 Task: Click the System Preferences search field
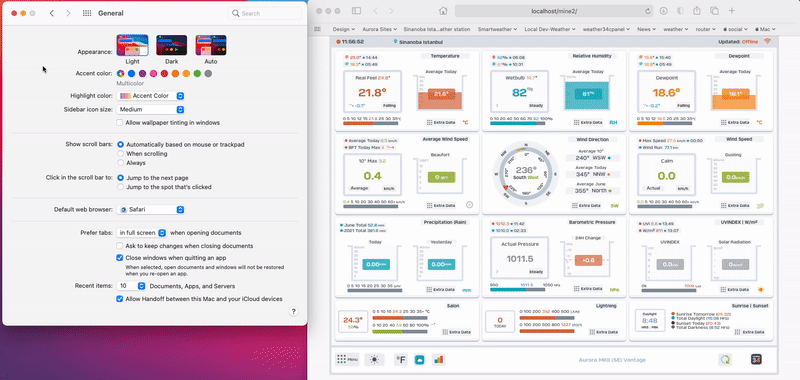tap(265, 13)
